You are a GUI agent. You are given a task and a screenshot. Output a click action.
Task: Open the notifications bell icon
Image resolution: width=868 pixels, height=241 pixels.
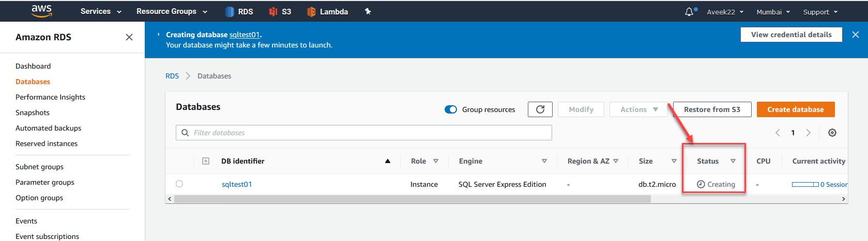point(689,11)
